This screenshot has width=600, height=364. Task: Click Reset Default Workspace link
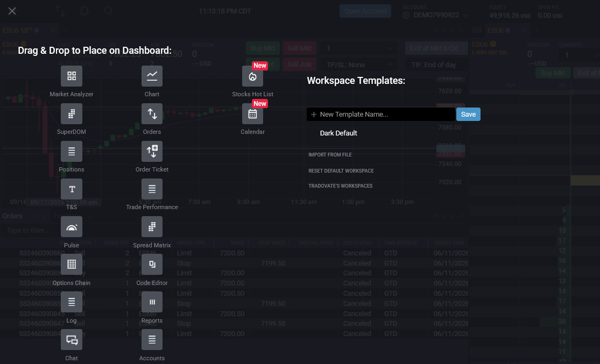tap(341, 171)
